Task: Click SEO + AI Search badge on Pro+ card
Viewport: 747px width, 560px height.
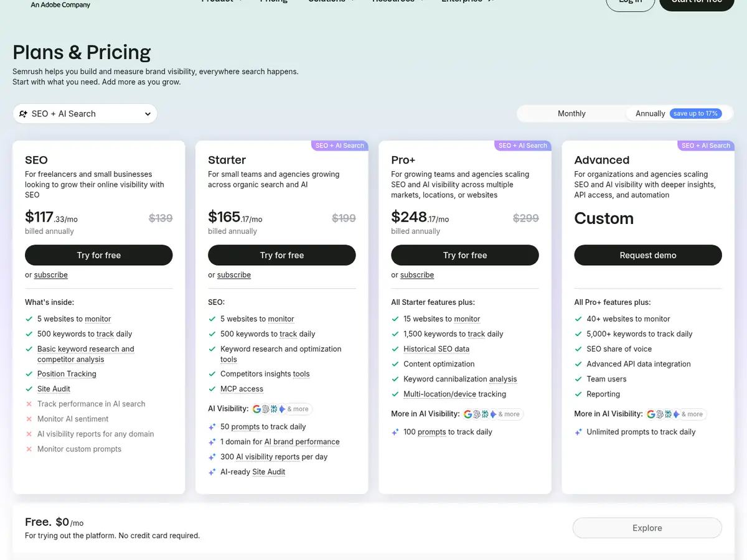Action: click(x=522, y=146)
